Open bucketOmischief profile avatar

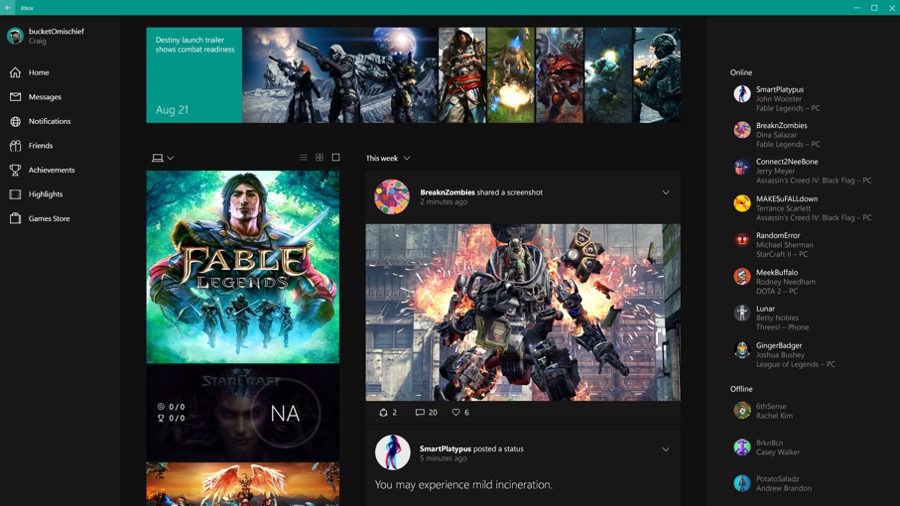15,36
